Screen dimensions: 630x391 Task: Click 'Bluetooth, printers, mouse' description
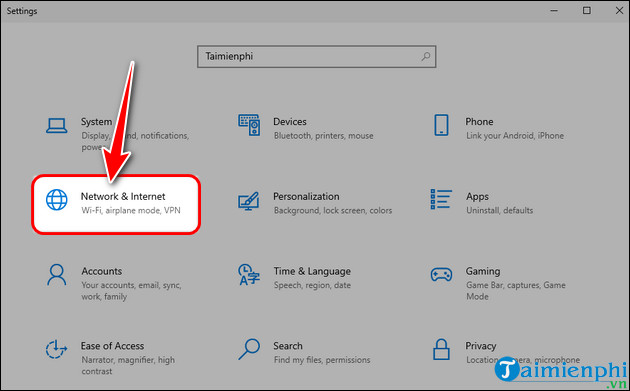click(x=323, y=136)
